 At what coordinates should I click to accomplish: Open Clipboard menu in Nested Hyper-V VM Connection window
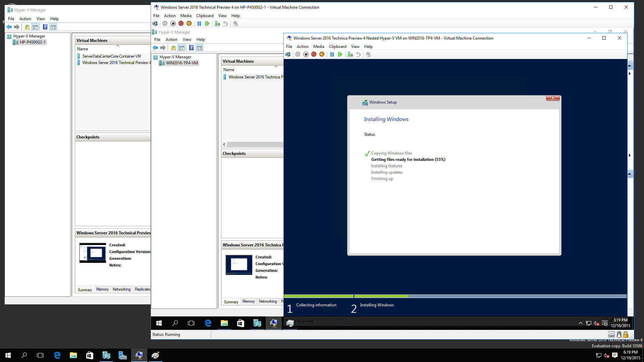coord(338,47)
